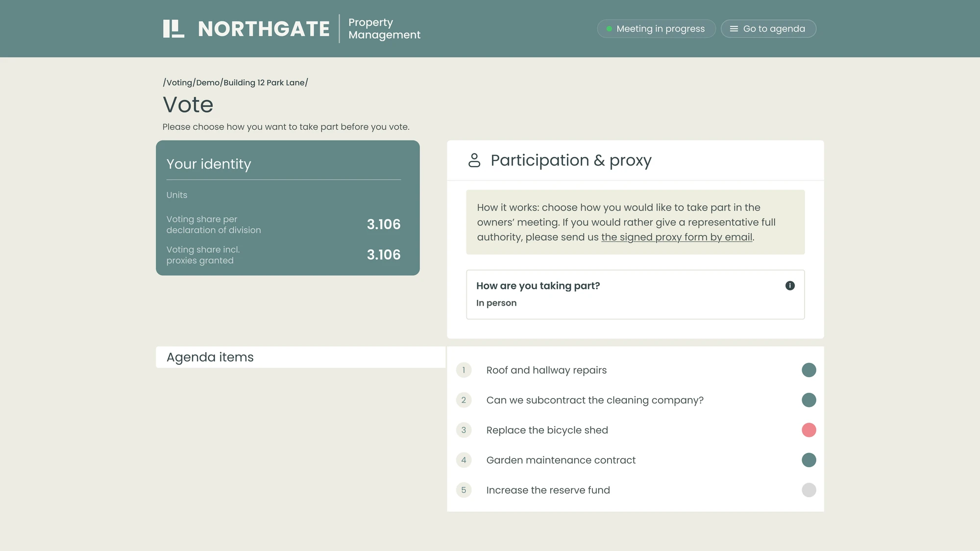Viewport: 980px width, 551px height.
Task: Click the hamburger icon in Go to agenda
Action: [734, 29]
